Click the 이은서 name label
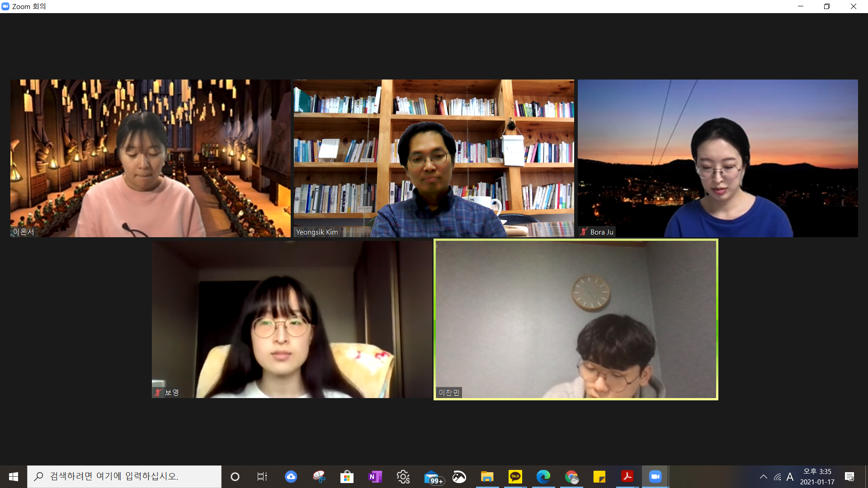This screenshot has height=488, width=868. point(24,232)
